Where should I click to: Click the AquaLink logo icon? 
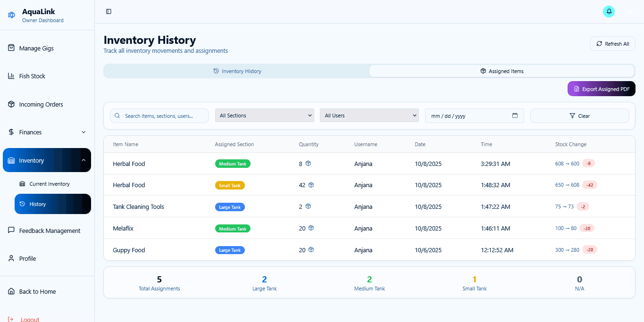pyautogui.click(x=11, y=15)
